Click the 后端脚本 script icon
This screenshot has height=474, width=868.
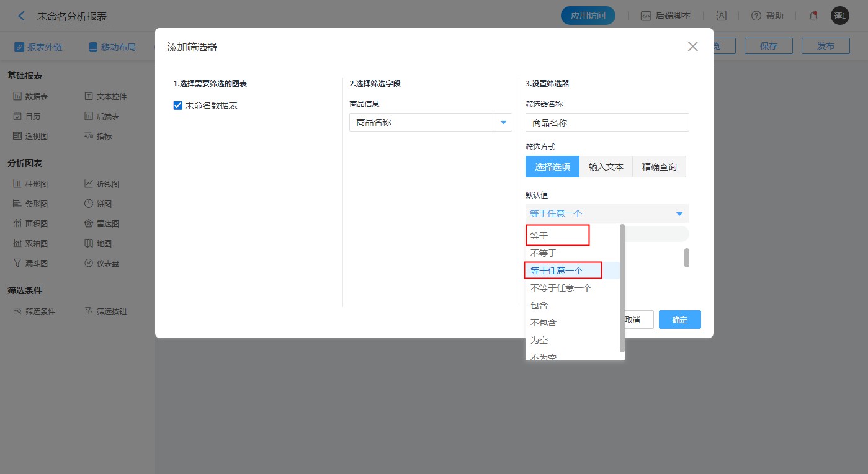646,16
